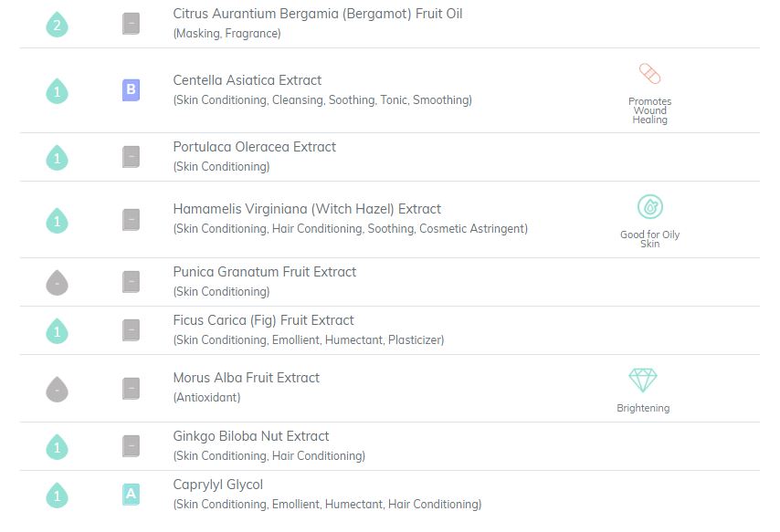Click the Promotes Wound Healing bandage icon

[x=649, y=74]
